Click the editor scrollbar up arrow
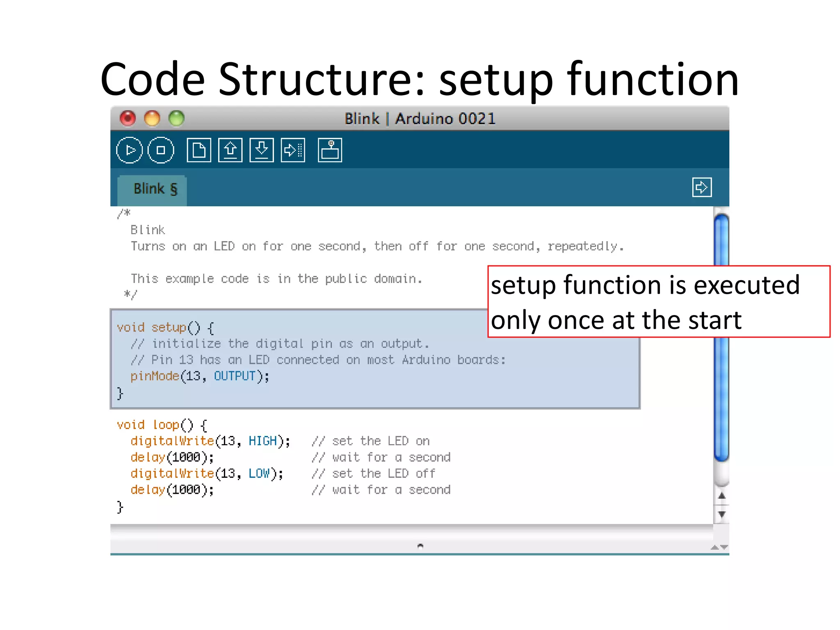 coord(721,496)
